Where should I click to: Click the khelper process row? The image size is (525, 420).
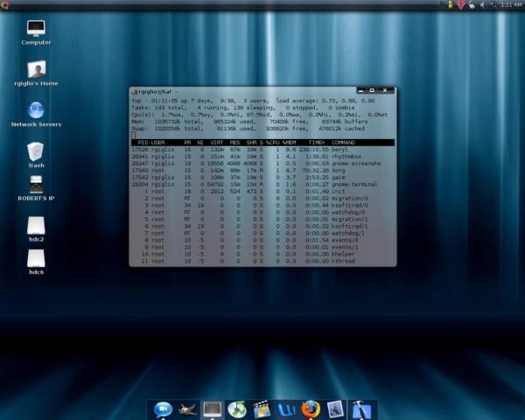pos(262,255)
